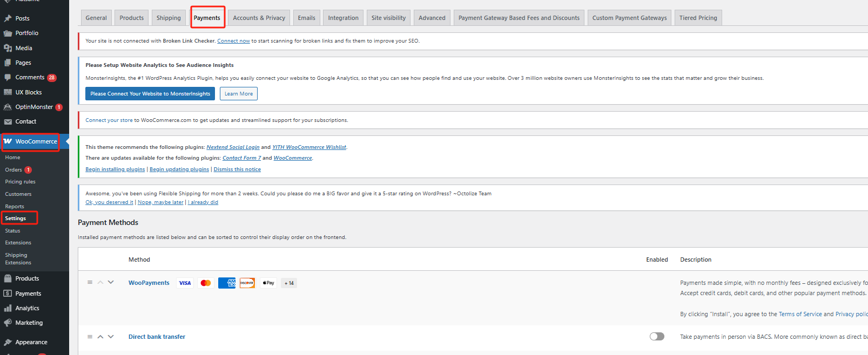Click the Media icon in sidebar

coord(8,48)
